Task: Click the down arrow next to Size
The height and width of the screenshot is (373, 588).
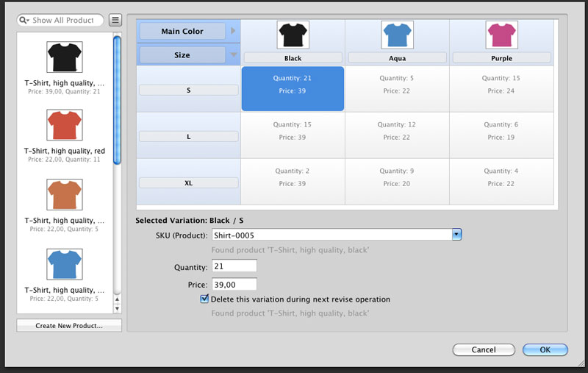Action: [233, 54]
